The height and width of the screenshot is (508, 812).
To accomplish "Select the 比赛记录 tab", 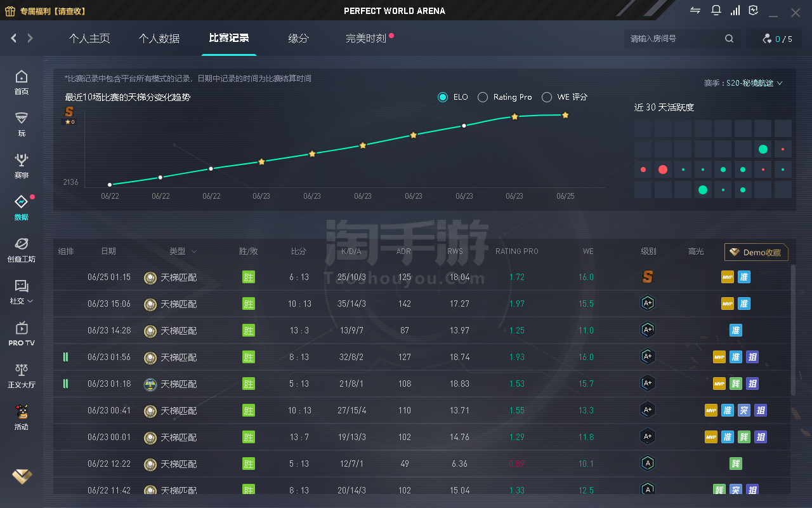I will 229,39.
